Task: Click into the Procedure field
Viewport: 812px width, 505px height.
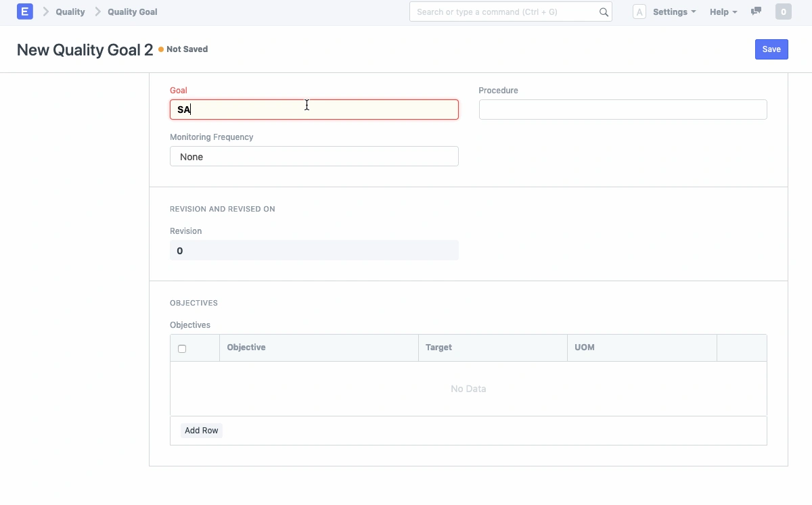Action: 623,110
